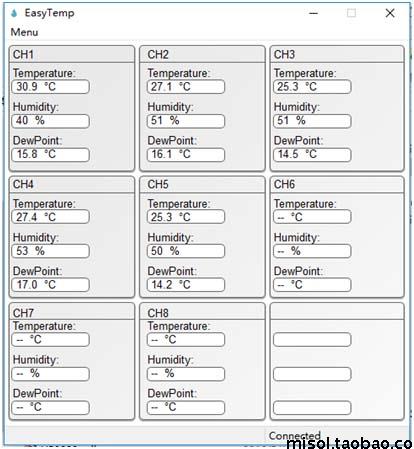This screenshot has height=449, width=414.
Task: Select the empty CH7 humidity field
Action: [x=51, y=374]
